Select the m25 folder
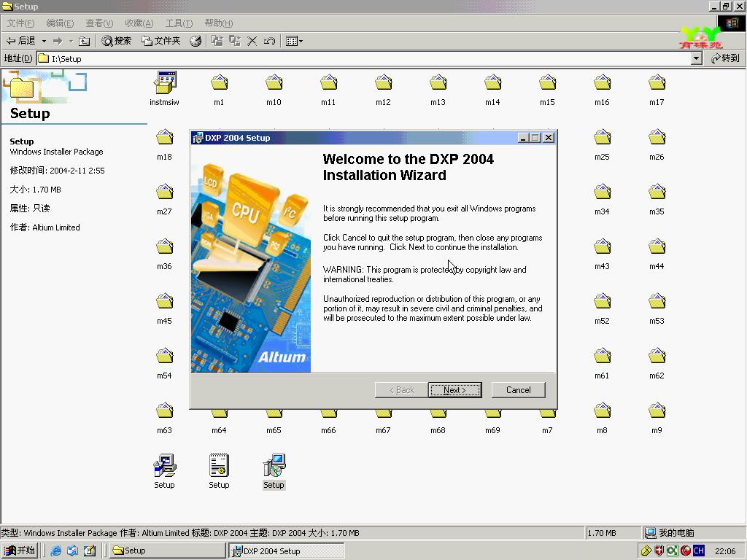This screenshot has width=747, height=560. (602, 144)
